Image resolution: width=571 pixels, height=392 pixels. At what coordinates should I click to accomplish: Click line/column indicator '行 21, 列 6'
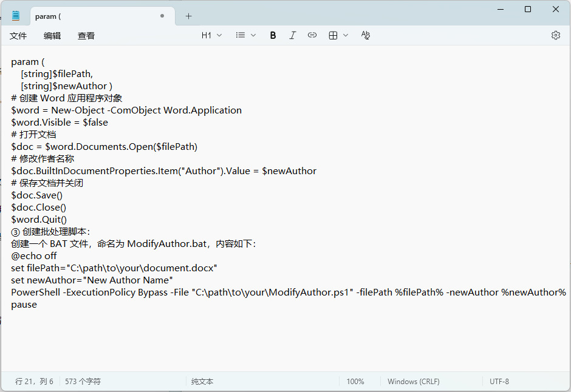pos(34,382)
